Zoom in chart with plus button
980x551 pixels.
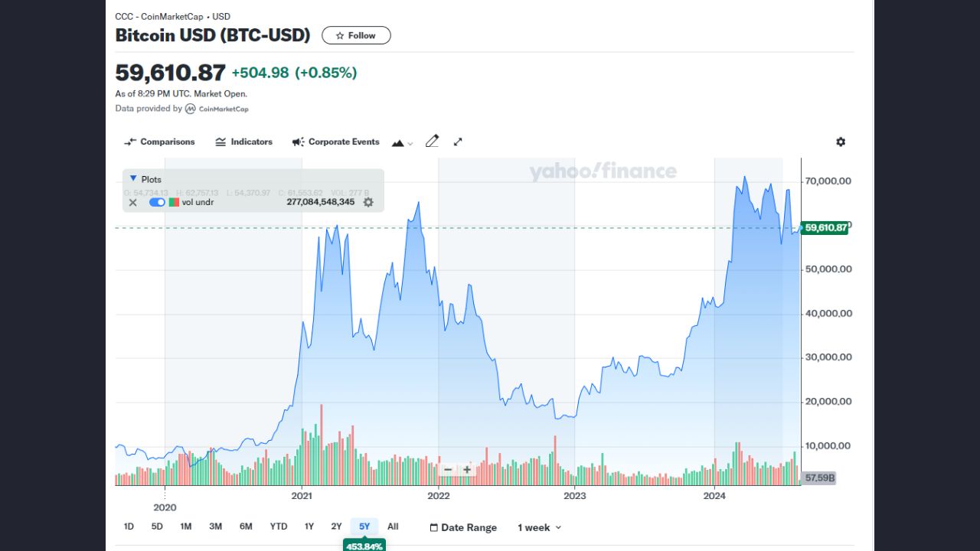(x=467, y=470)
